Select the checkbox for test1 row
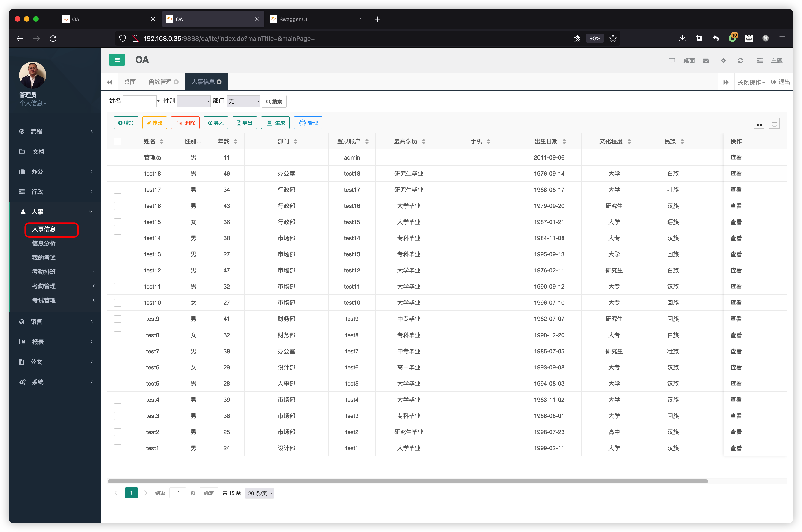 coord(117,448)
